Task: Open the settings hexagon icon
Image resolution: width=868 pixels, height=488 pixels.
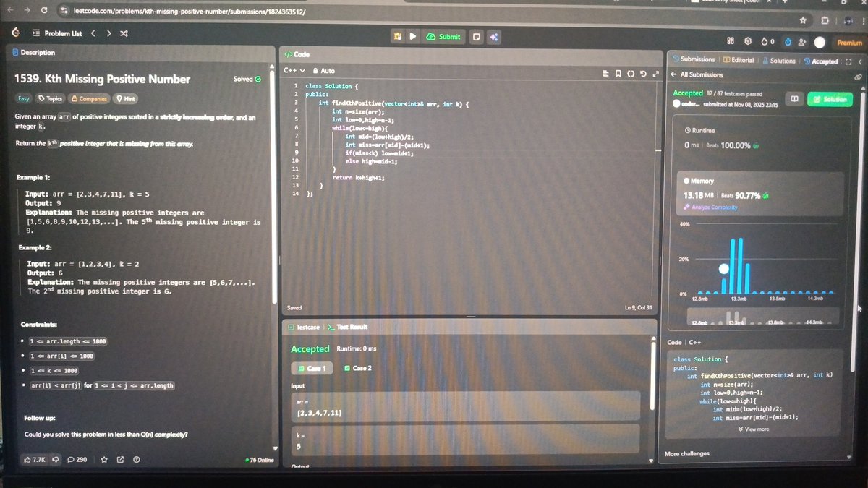Action: 748,42
